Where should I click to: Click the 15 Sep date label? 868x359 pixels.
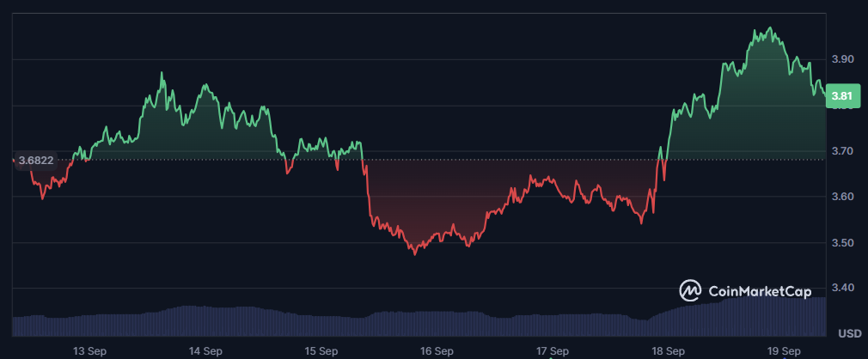pyautogui.click(x=321, y=350)
